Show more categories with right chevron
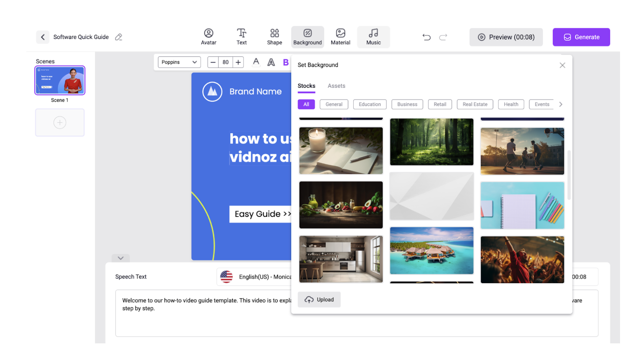Image resolution: width=644 pixels, height=359 pixels. tap(561, 104)
